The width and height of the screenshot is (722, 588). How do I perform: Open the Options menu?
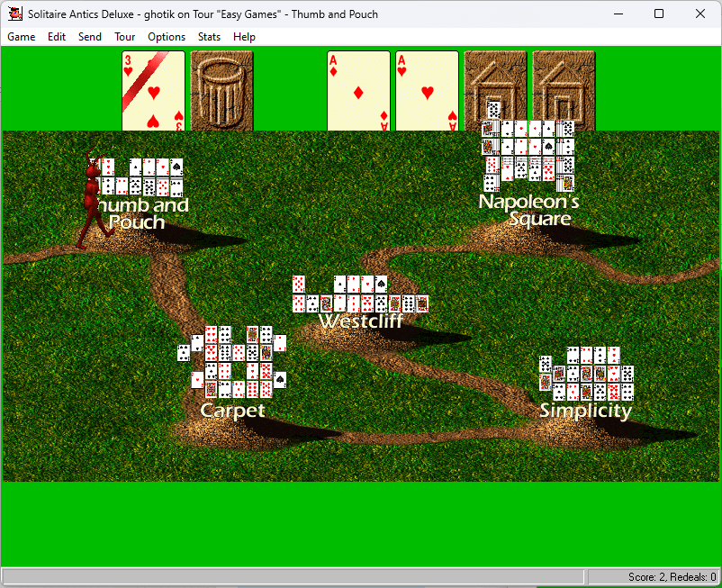pyautogui.click(x=167, y=37)
